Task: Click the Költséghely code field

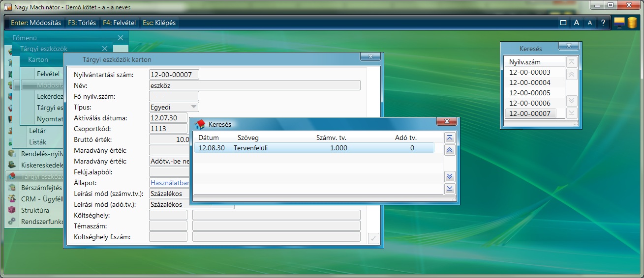Action: tap(168, 215)
